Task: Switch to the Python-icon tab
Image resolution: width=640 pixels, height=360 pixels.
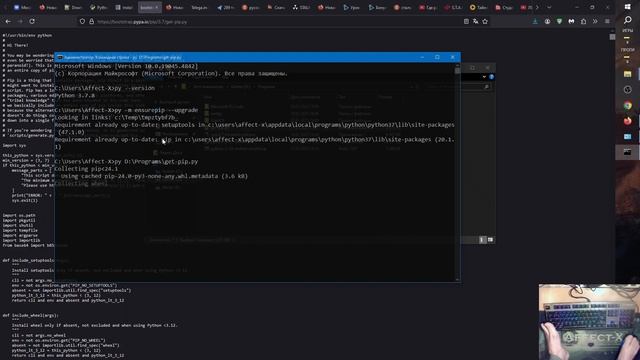Action: point(99,7)
